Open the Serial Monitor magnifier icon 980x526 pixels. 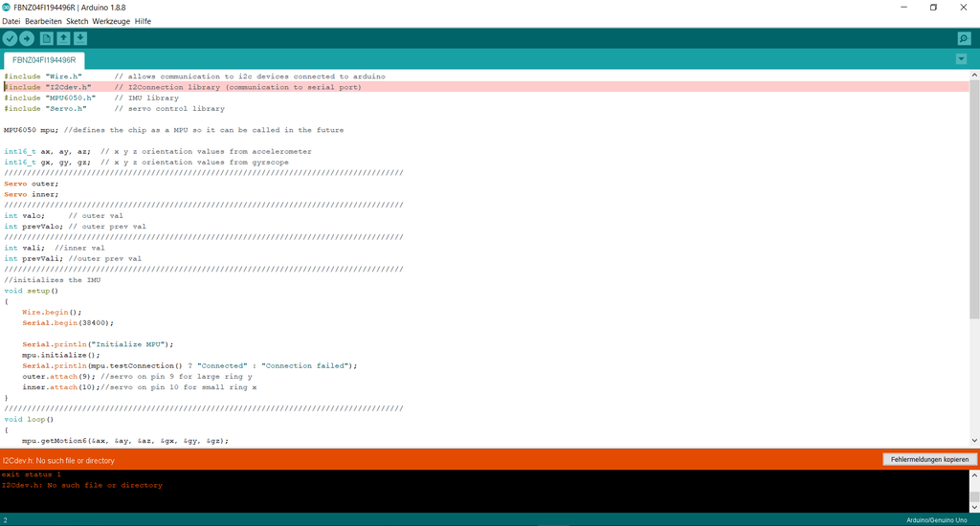click(964, 38)
